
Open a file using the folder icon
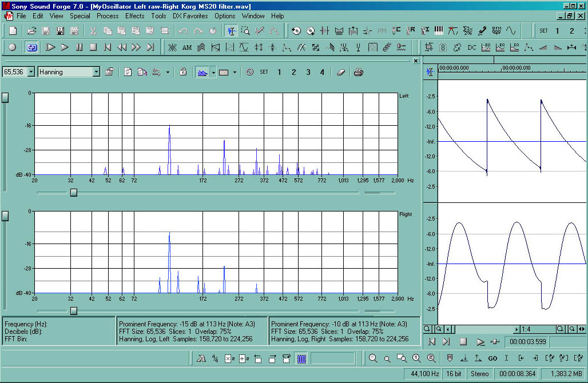[32, 31]
